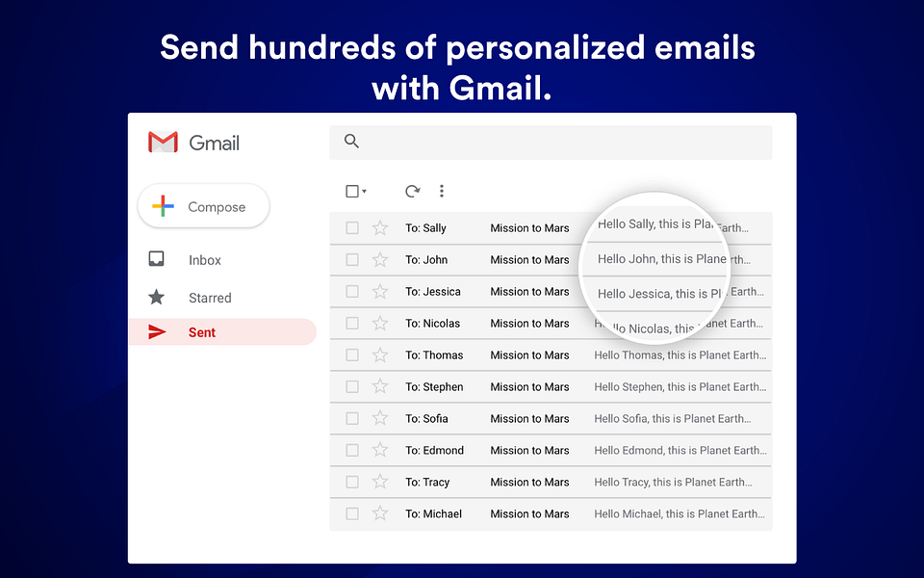Screen dimensions: 924x578
Task: Star Jessica's email
Action: coord(378,291)
